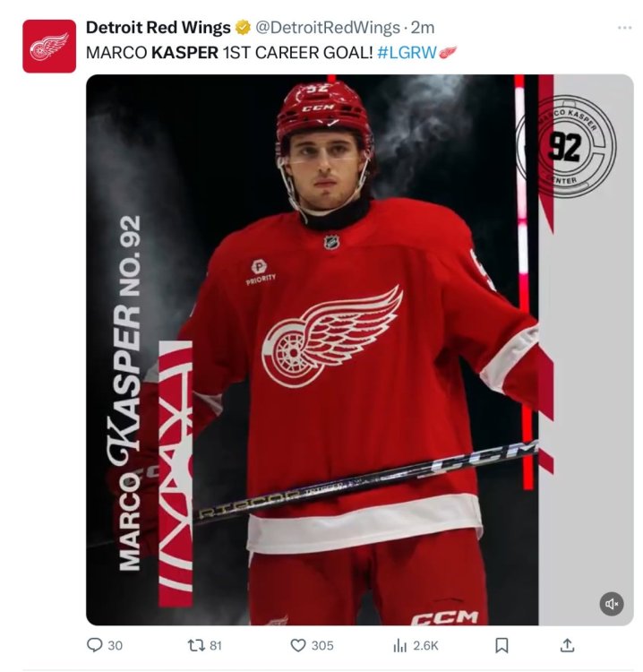This screenshot has width=643, height=672.
Task: Open the three-dot more options menu
Action: [624, 28]
